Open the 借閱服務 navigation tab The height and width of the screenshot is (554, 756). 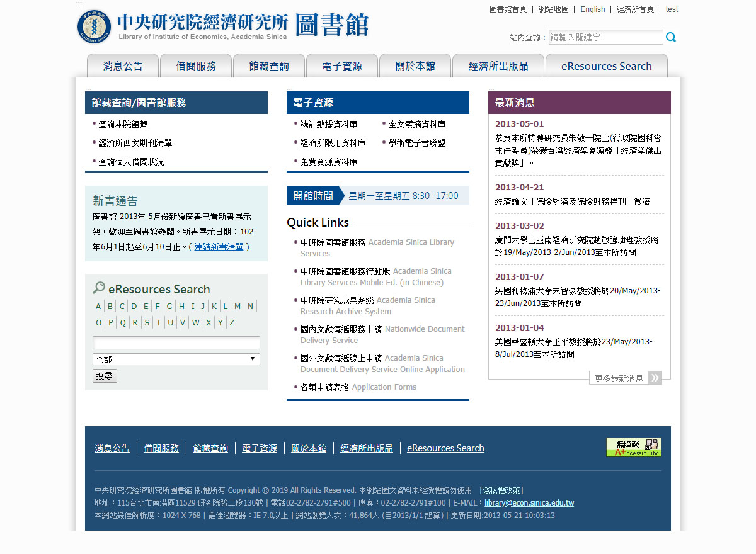(x=196, y=66)
